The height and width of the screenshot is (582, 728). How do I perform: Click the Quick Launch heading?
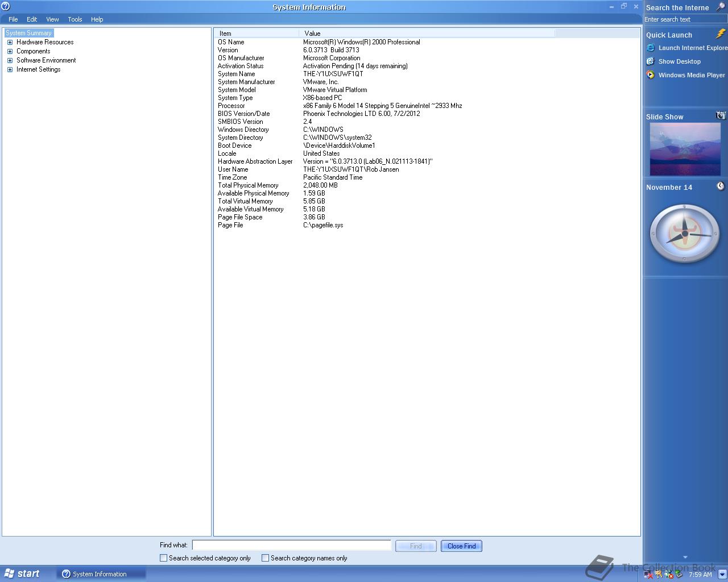point(669,35)
